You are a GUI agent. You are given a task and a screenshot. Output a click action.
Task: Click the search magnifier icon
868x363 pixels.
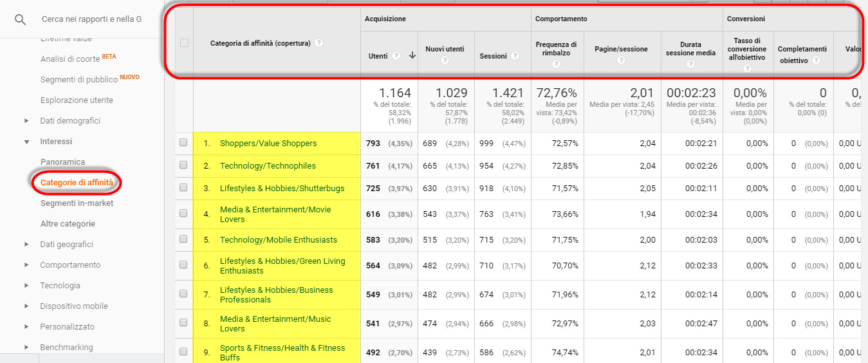[20, 19]
